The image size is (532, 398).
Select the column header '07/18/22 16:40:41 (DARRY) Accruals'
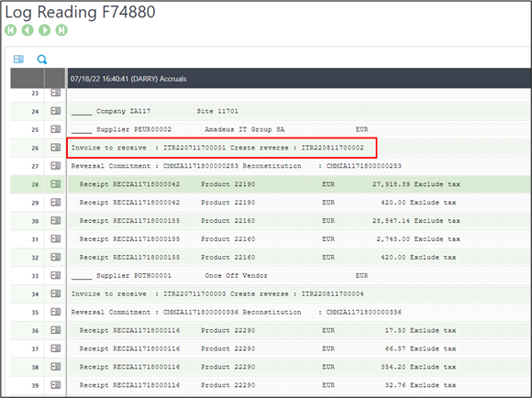[x=299, y=78]
